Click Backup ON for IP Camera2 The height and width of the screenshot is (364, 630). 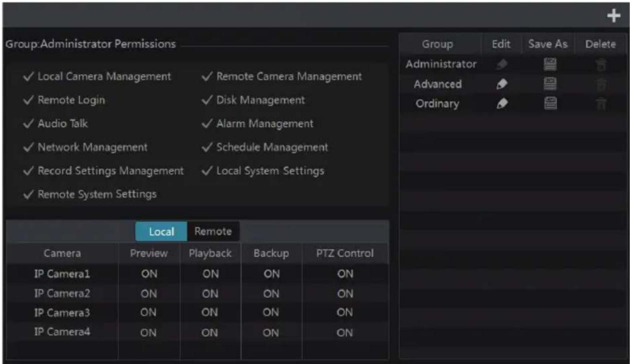click(270, 293)
